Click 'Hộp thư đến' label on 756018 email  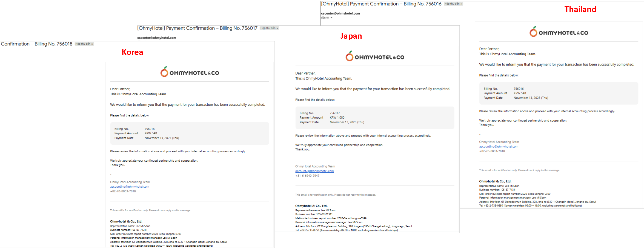83,44
